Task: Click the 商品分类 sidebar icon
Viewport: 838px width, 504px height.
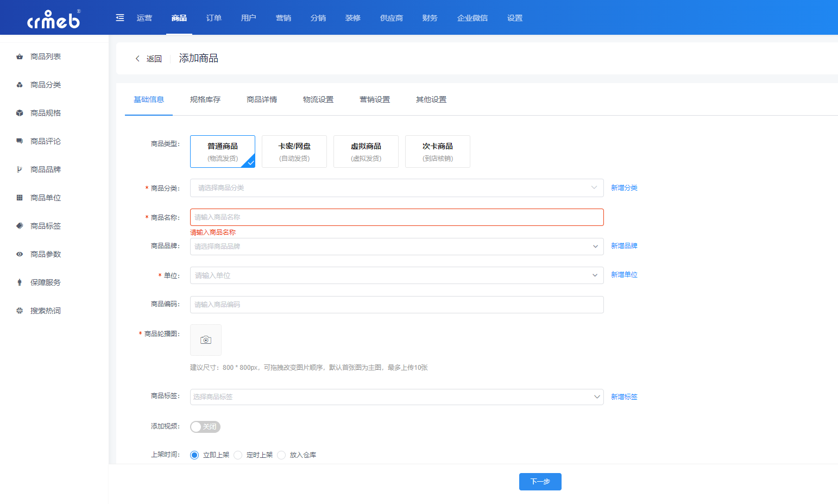Action: [20, 85]
